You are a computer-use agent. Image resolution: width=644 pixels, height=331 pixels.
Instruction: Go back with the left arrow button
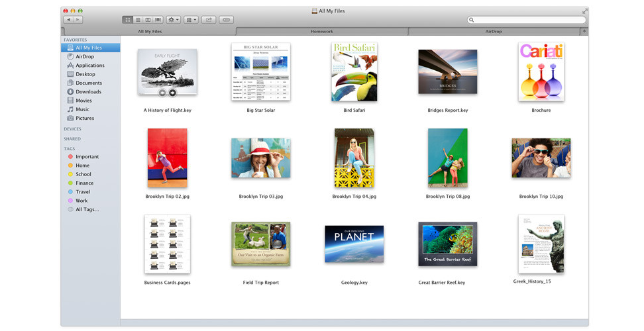click(68, 20)
